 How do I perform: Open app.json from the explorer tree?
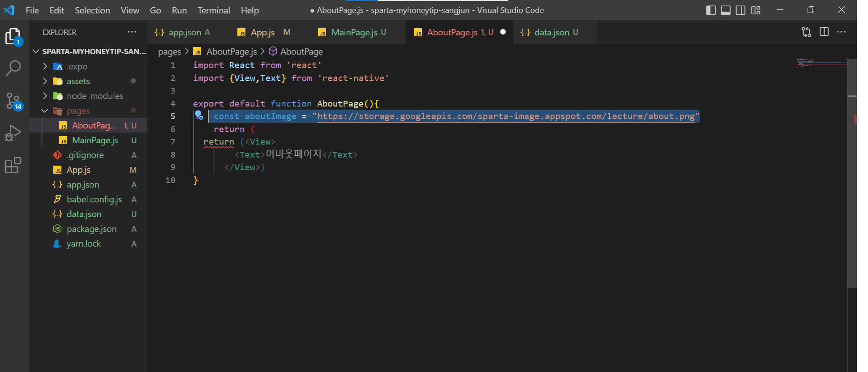[88, 184]
